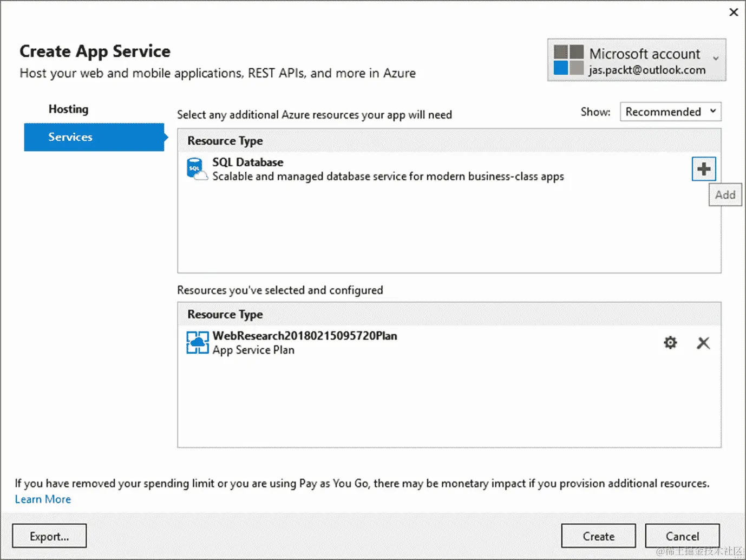This screenshot has height=560, width=746.
Task: Click 'Select any additional Azure resources' label
Action: click(315, 115)
